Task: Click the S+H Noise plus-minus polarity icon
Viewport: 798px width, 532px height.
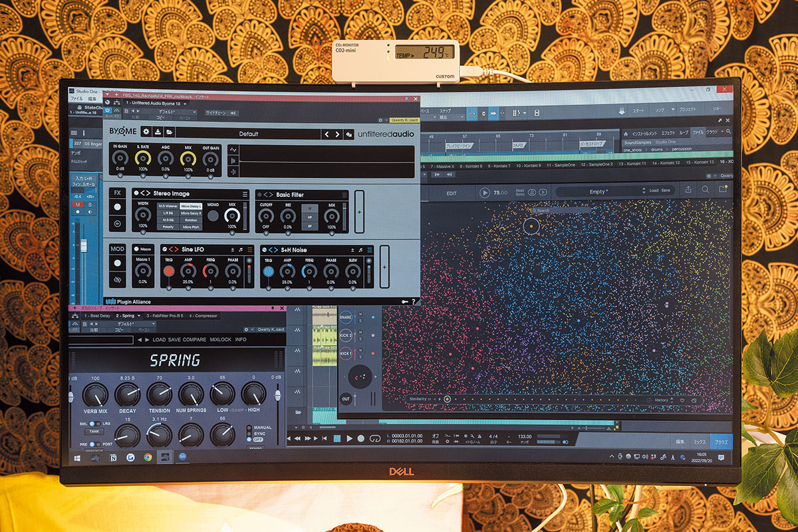Action: (352, 249)
